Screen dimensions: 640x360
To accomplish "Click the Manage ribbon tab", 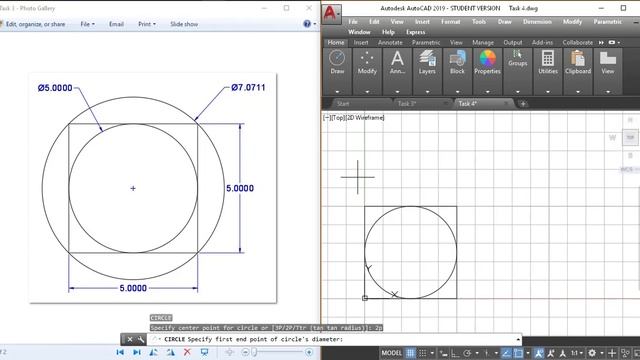I will [483, 42].
